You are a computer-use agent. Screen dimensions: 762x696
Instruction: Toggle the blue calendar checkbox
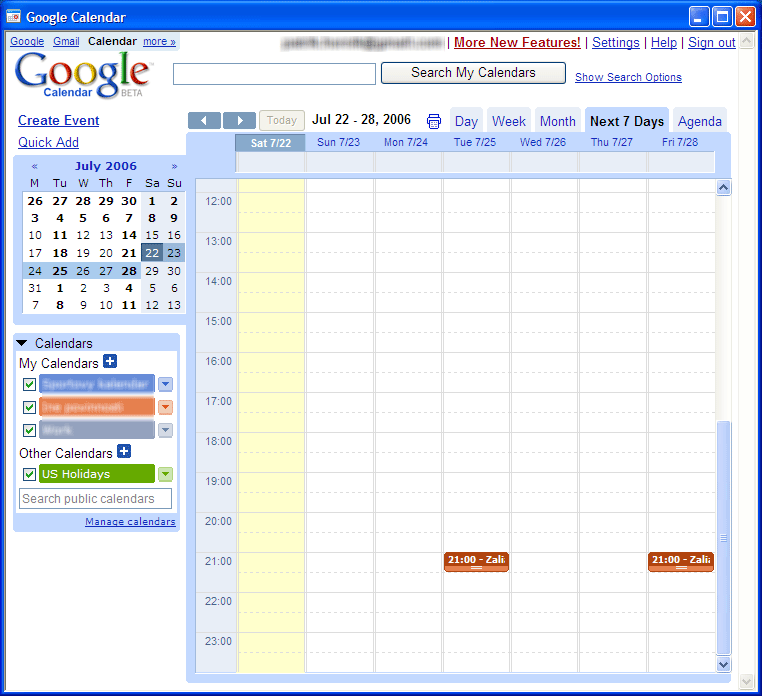pos(30,384)
